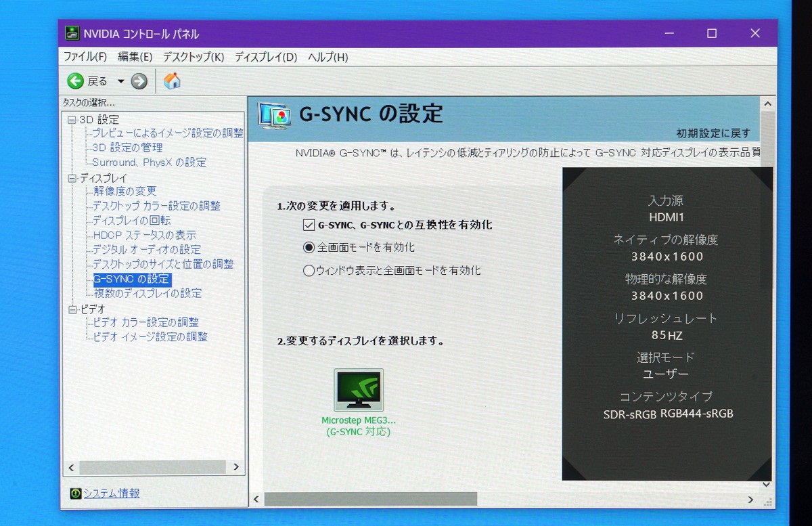
Task: Open the ファイル(F) menu
Action: [85, 57]
